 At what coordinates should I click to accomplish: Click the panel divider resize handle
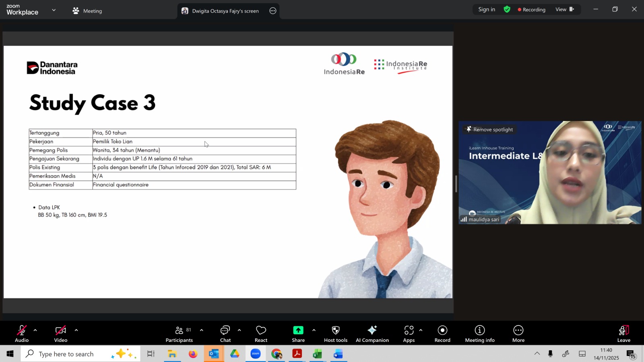456,184
